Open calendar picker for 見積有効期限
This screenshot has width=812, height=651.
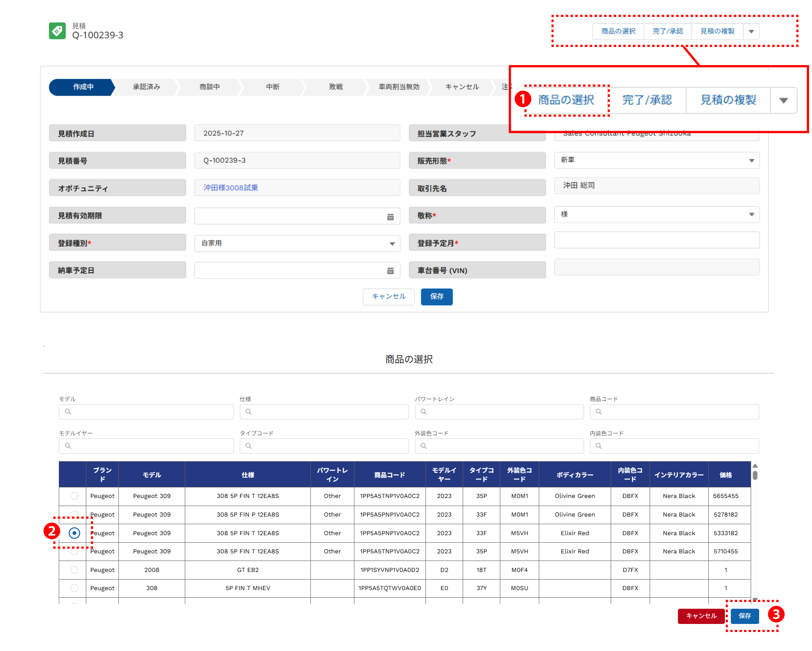390,217
